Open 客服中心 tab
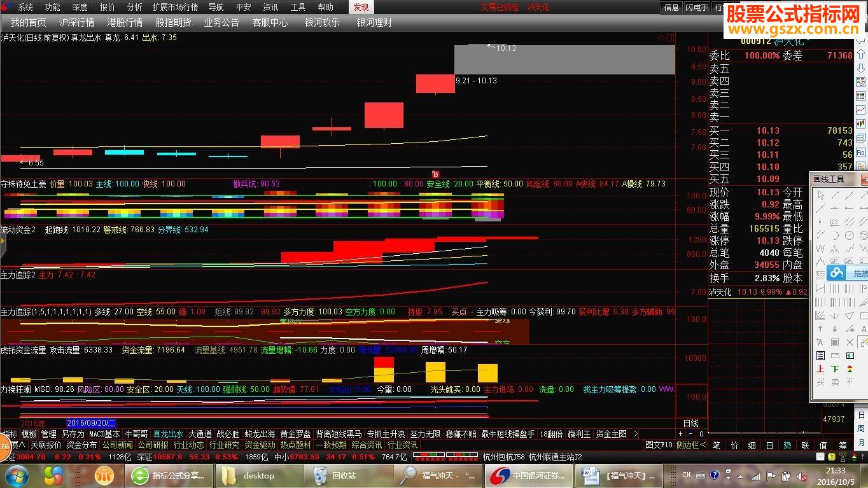868x488 pixels. point(270,22)
